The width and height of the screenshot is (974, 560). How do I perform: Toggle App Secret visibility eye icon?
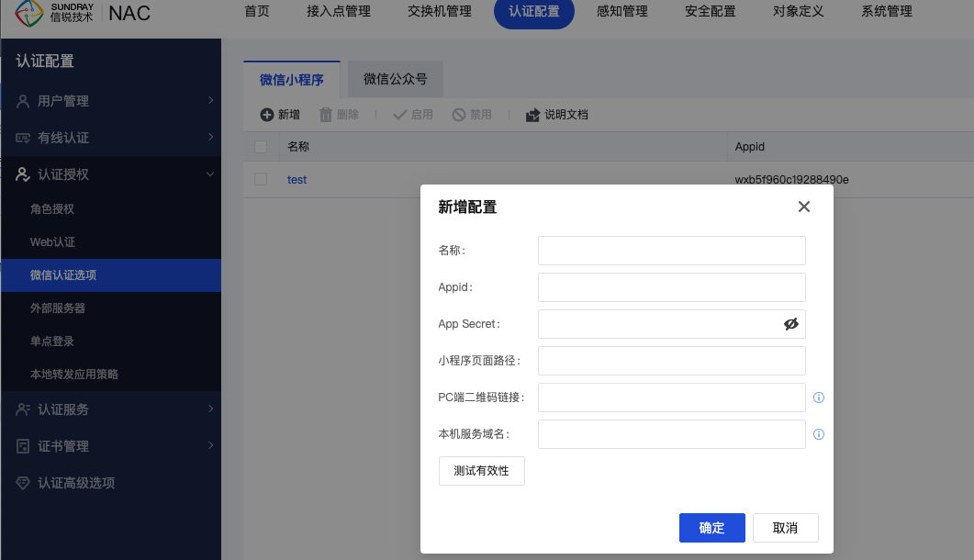coord(791,324)
